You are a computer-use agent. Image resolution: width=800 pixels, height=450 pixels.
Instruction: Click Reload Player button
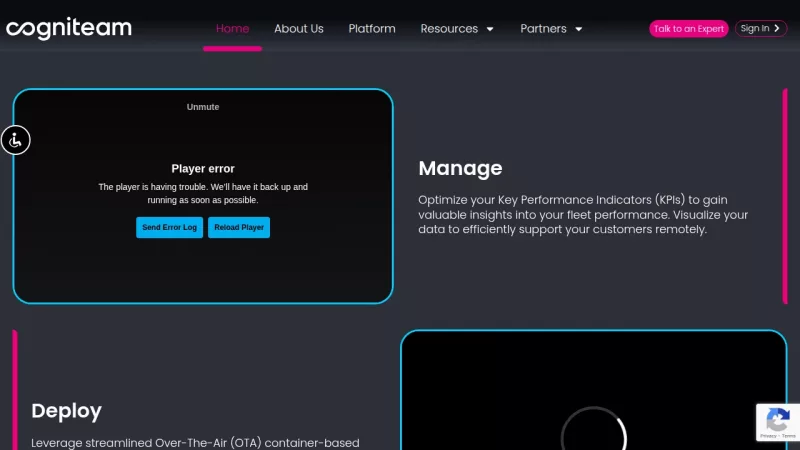click(x=239, y=228)
